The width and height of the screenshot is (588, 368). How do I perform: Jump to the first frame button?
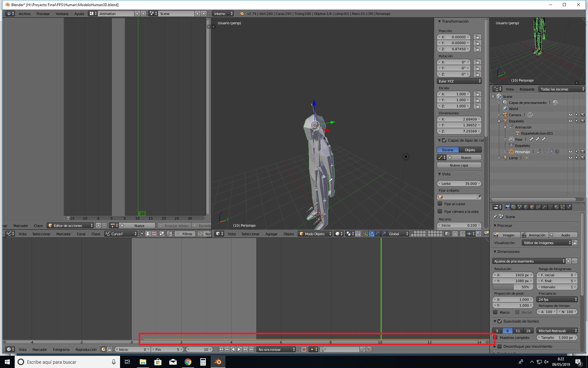tap(221, 349)
